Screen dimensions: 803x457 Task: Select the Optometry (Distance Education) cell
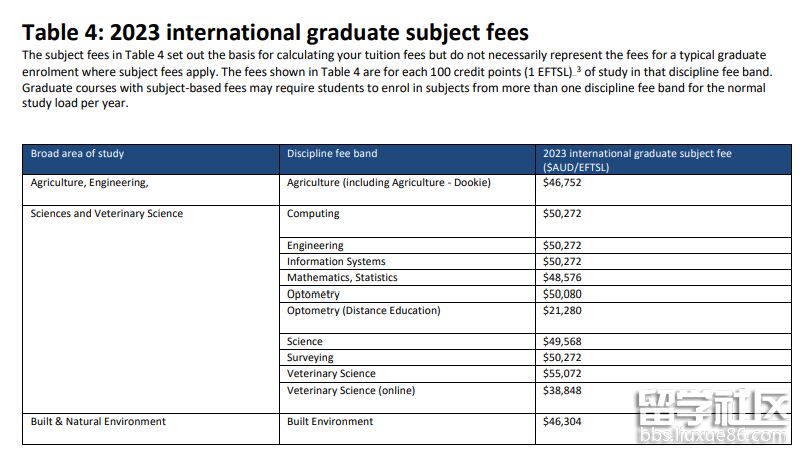tap(363, 310)
